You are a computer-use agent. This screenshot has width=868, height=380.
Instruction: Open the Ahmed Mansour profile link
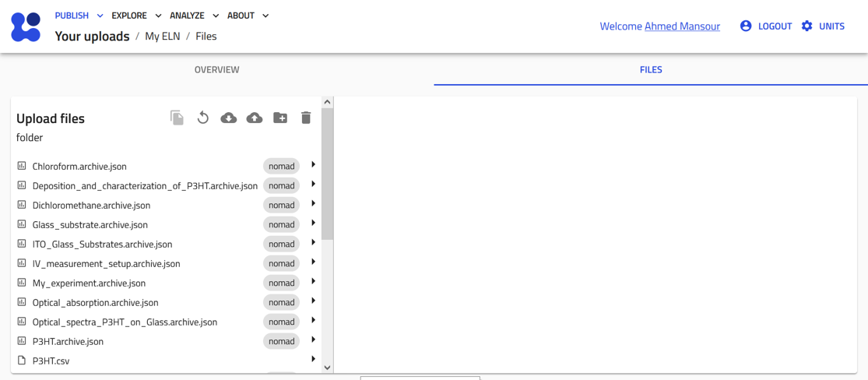pyautogui.click(x=682, y=26)
